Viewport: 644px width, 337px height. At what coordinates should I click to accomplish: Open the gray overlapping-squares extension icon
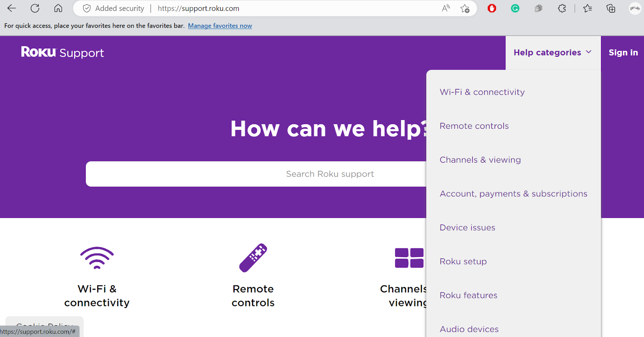coord(539,8)
